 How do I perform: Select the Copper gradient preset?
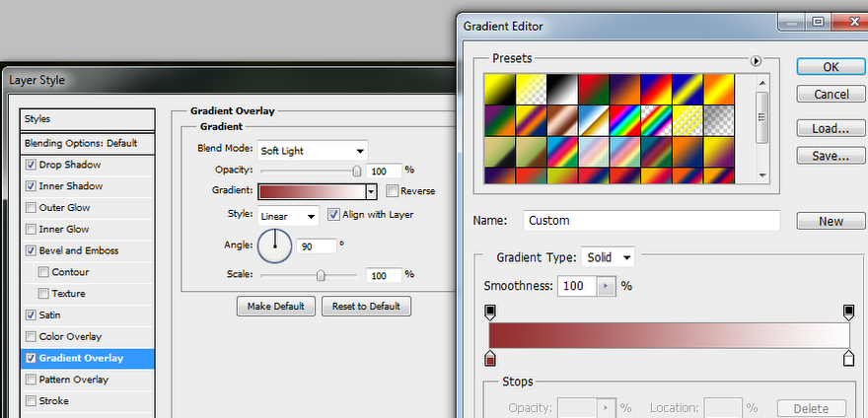(x=562, y=120)
